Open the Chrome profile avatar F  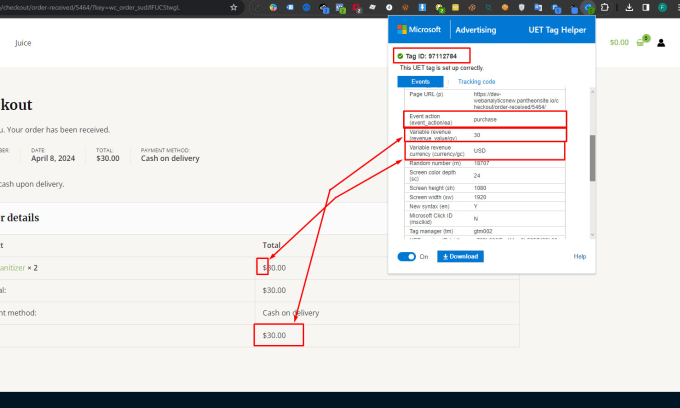(662, 7)
